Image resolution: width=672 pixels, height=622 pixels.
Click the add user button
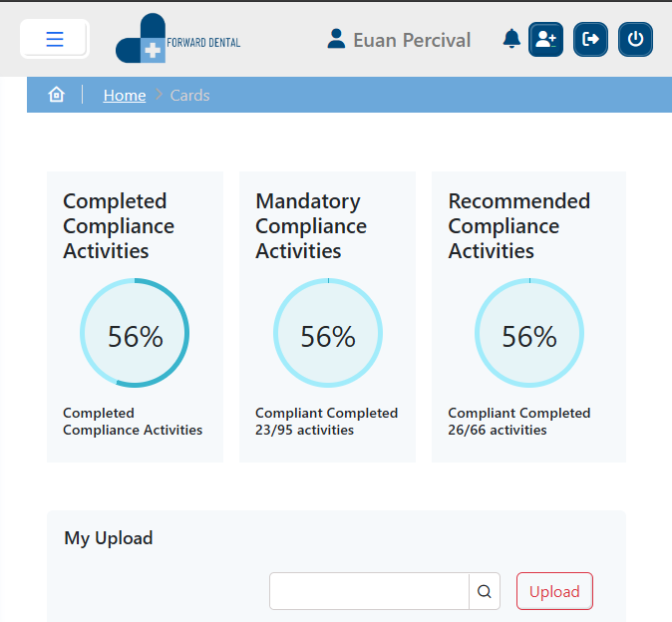pyautogui.click(x=545, y=40)
